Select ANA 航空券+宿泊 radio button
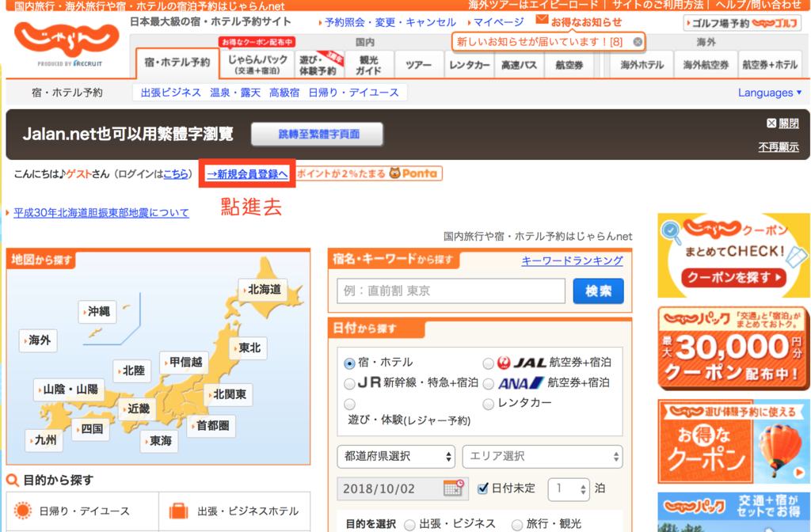The height and width of the screenshot is (532, 811). (488, 384)
